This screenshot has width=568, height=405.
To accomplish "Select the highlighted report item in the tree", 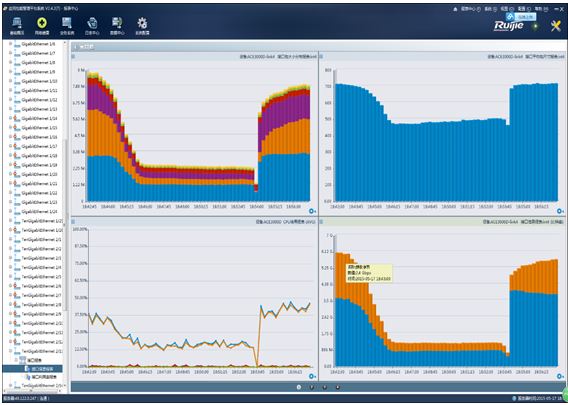I will (x=33, y=369).
